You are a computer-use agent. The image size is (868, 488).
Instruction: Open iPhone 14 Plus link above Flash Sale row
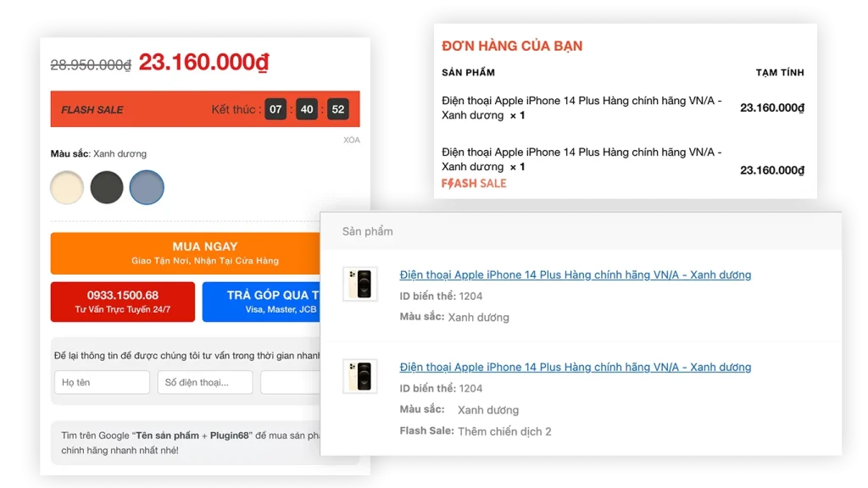point(575,367)
